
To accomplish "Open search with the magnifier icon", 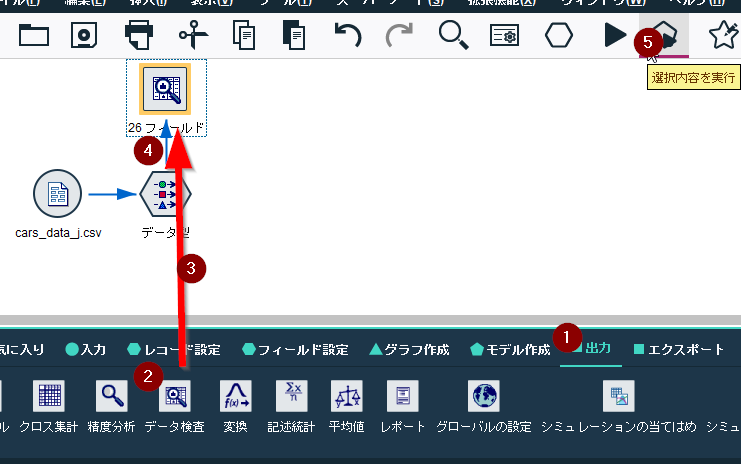I will click(x=453, y=35).
